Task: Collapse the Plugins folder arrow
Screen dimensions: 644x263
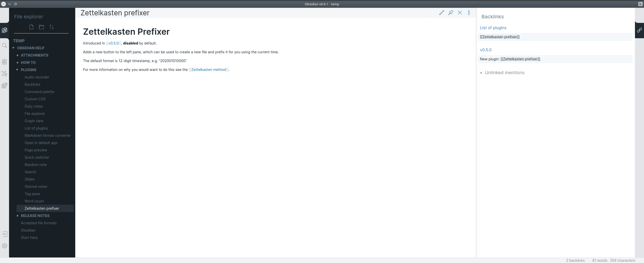Action: tap(17, 70)
